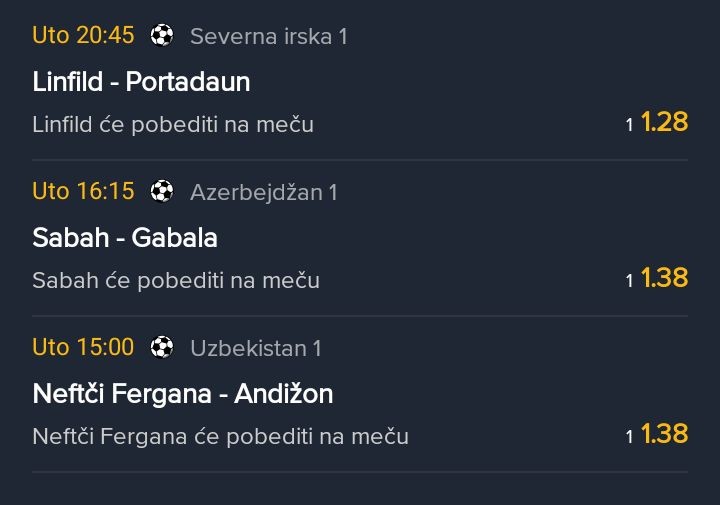Select the 1.28 odds for Linfild

[664, 122]
